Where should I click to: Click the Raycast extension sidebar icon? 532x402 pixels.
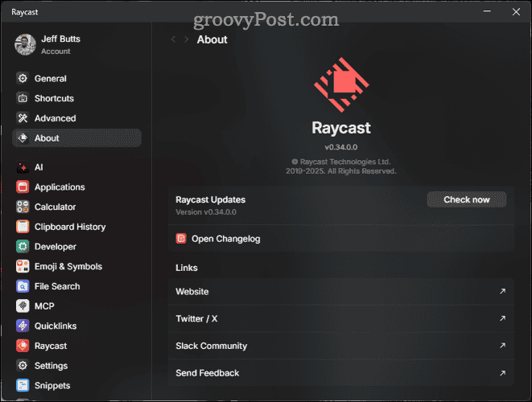pos(23,346)
